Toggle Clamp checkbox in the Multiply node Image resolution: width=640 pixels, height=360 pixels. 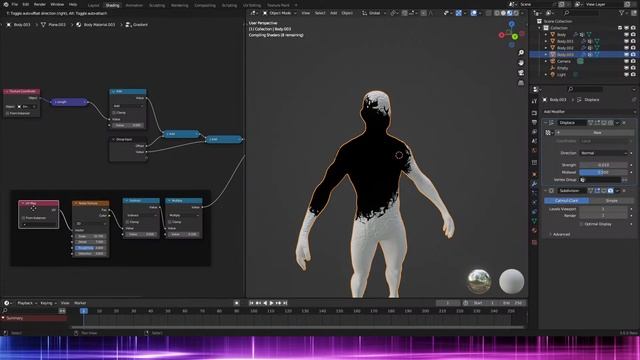click(169, 222)
